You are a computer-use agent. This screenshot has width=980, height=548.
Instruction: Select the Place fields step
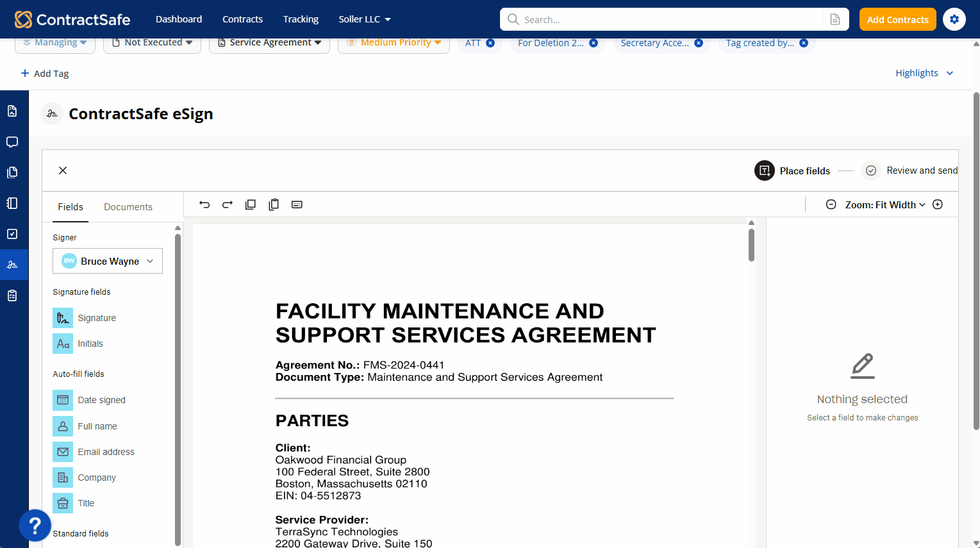tap(792, 170)
